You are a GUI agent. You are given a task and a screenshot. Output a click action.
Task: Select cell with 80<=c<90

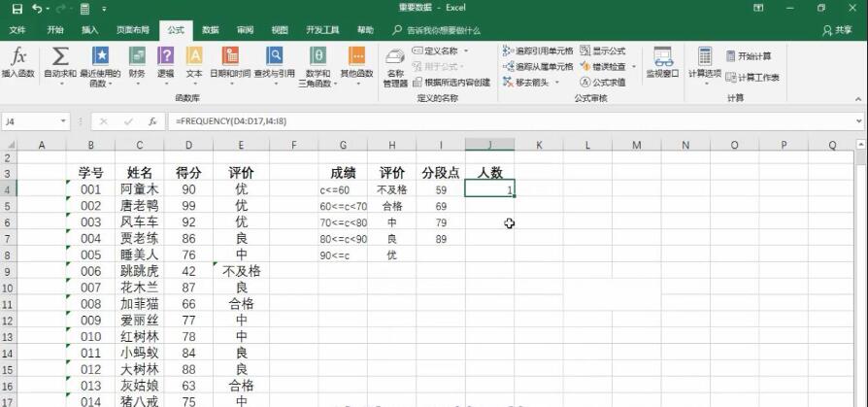point(343,239)
